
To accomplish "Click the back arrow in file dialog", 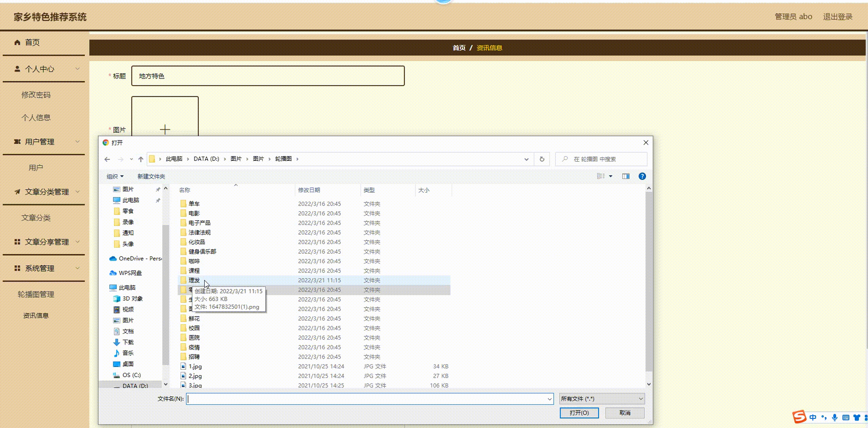I will (x=107, y=159).
